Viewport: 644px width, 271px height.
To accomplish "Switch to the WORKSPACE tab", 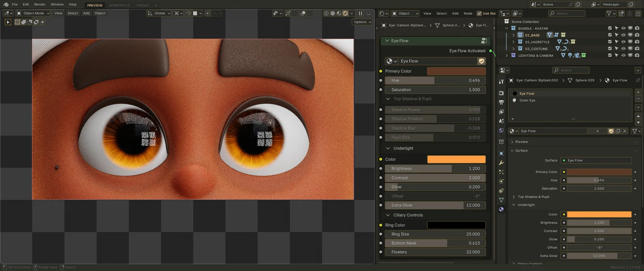I will click(120, 5).
